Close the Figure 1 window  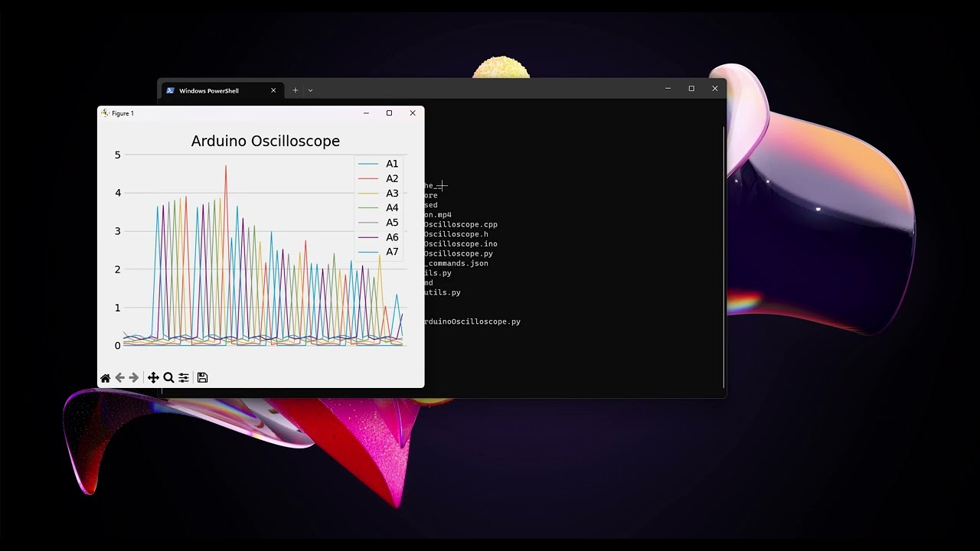(413, 113)
